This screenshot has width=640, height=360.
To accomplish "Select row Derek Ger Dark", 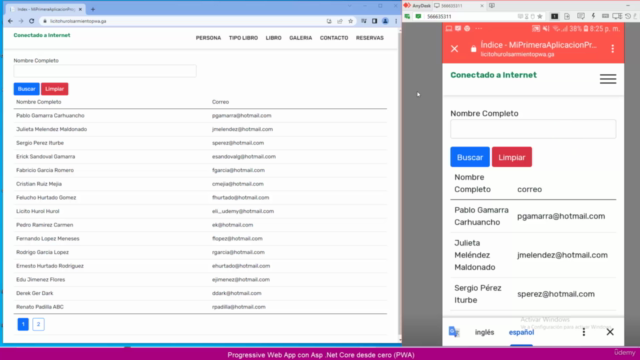I will (200, 293).
